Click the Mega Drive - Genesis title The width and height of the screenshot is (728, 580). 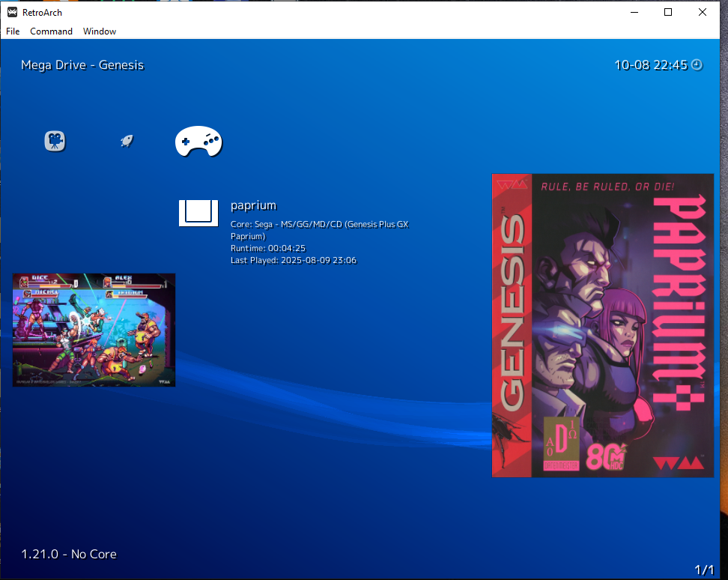(x=82, y=65)
